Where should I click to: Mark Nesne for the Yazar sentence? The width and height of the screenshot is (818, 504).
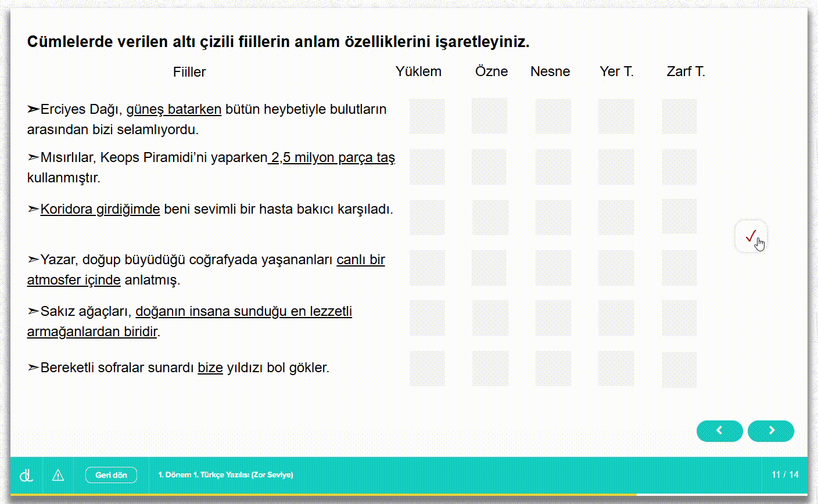point(553,268)
